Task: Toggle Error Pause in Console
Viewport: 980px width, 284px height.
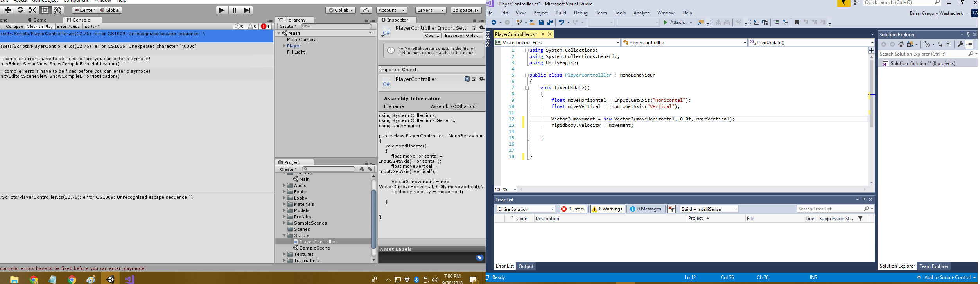Action: click(x=68, y=27)
